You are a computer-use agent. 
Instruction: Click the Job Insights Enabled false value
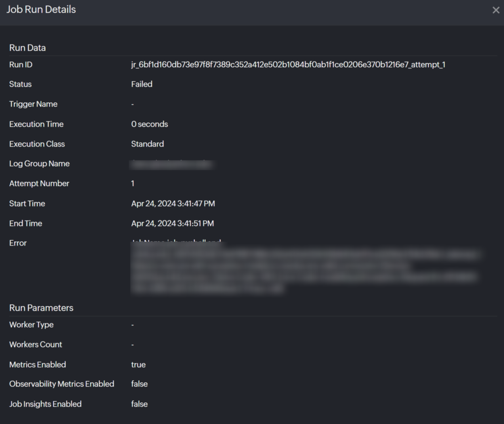coord(139,404)
